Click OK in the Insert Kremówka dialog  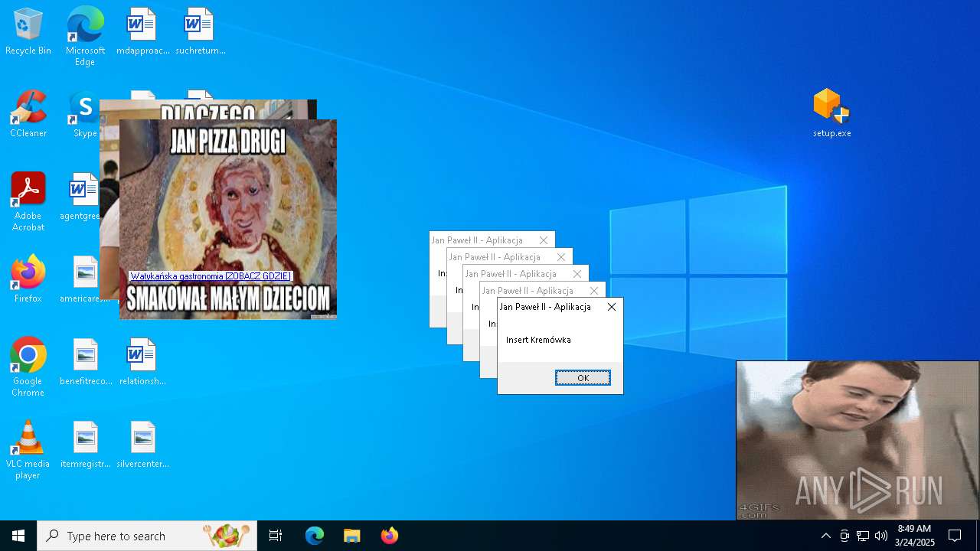click(583, 378)
